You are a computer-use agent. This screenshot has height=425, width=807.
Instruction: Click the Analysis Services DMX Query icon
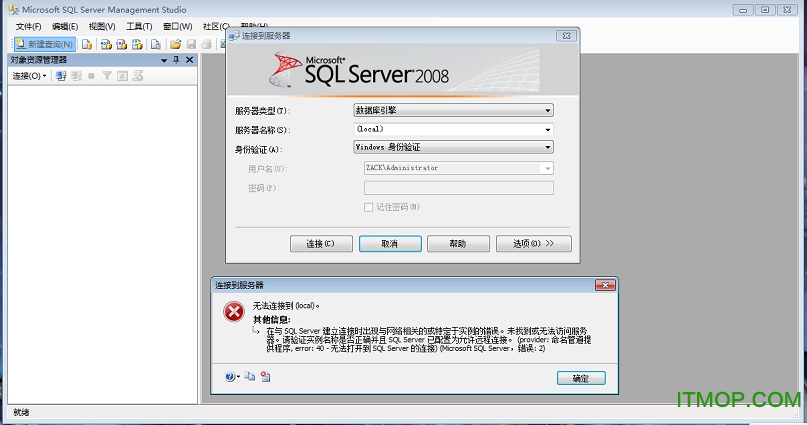coord(121,45)
